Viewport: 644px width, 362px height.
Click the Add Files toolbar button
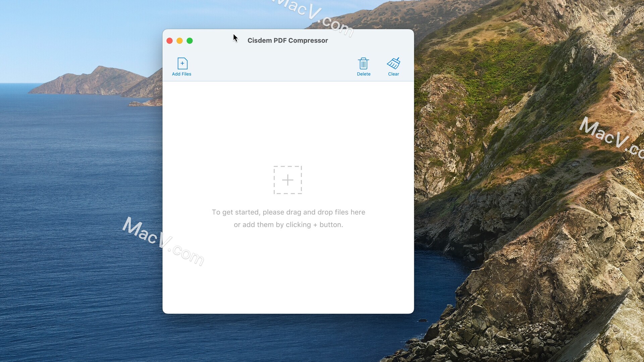click(x=181, y=66)
